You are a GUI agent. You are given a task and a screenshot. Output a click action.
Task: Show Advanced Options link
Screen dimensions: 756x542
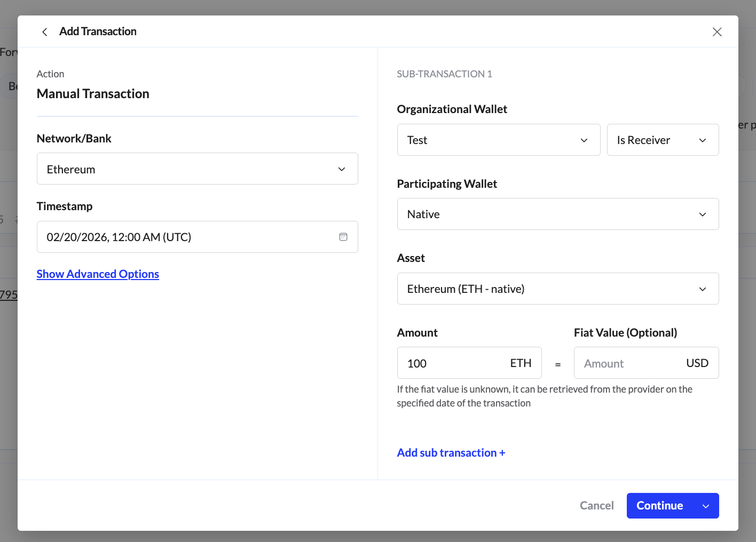coord(98,274)
